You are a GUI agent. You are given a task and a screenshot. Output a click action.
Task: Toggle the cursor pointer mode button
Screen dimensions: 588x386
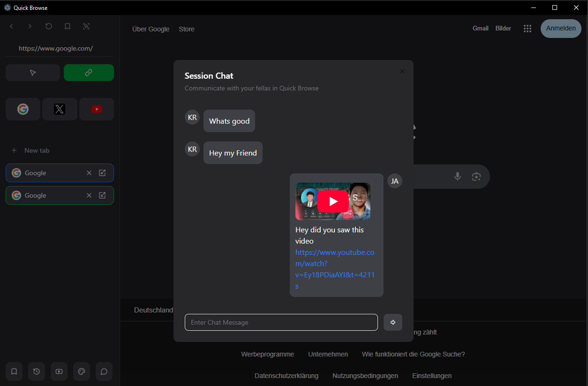pos(33,73)
